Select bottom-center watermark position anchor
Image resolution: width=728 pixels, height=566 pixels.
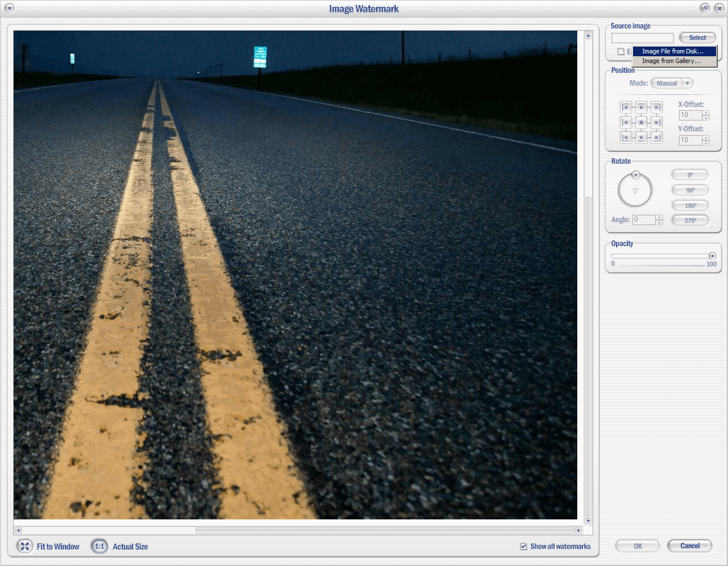(641, 137)
